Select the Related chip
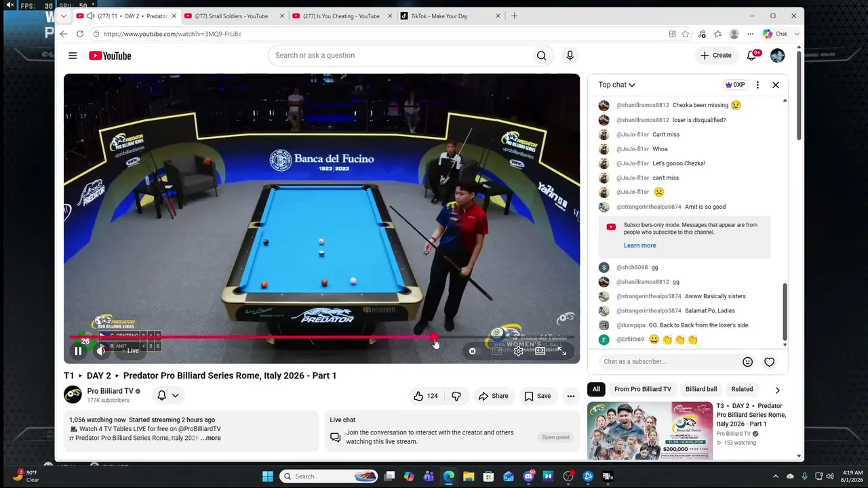The image size is (868, 488). (x=742, y=389)
